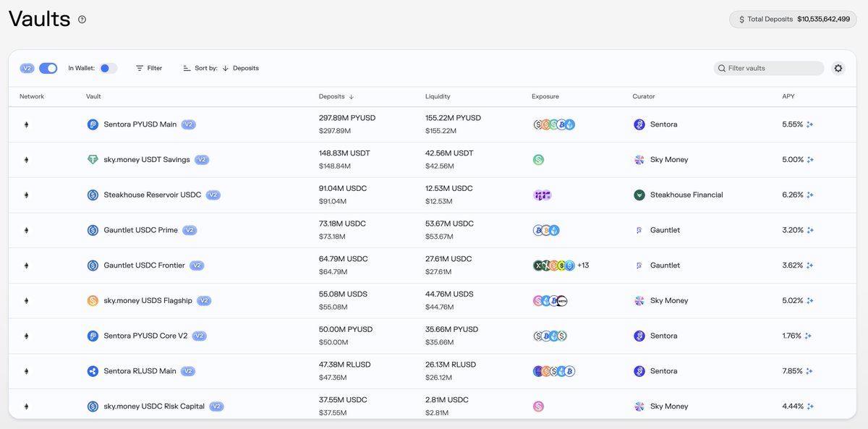Toggle the V2 vaults switch

[48, 68]
